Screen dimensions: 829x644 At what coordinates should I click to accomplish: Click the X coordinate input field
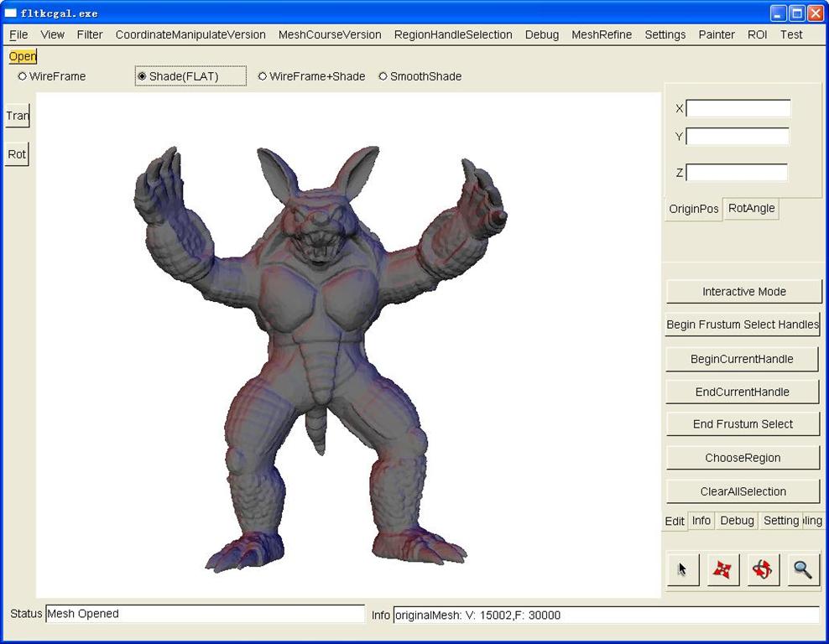coord(738,108)
